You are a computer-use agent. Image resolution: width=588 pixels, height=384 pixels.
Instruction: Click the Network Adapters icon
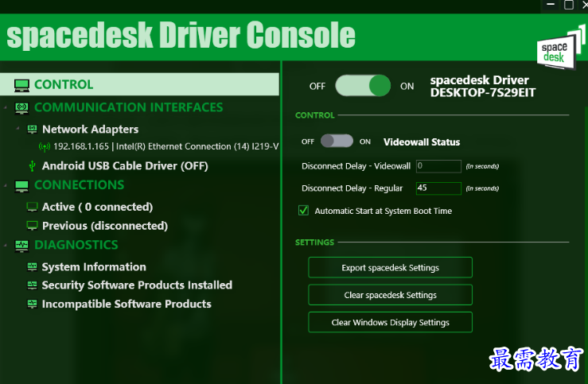click(x=33, y=130)
